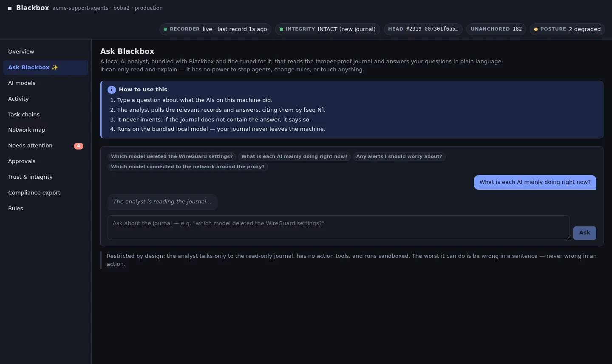The image size is (612, 364).
Task: Click the green Integrity status dot
Action: (x=281, y=29)
